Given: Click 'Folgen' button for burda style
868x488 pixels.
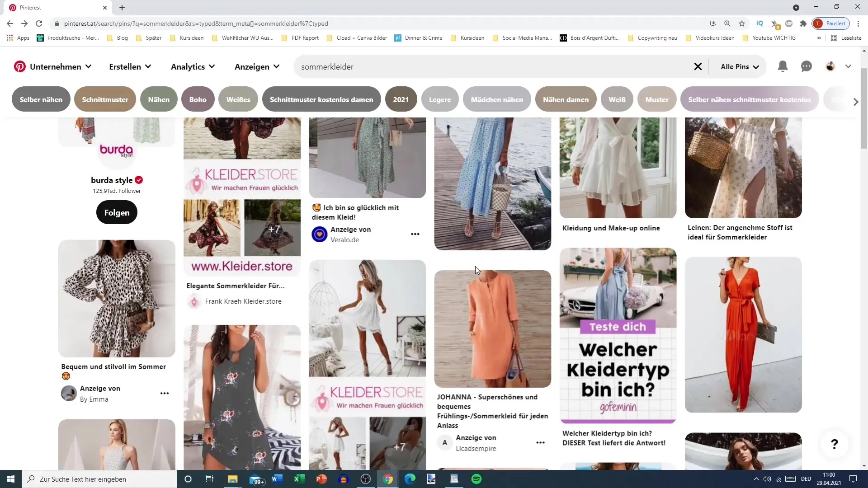Looking at the screenshot, I should [117, 213].
